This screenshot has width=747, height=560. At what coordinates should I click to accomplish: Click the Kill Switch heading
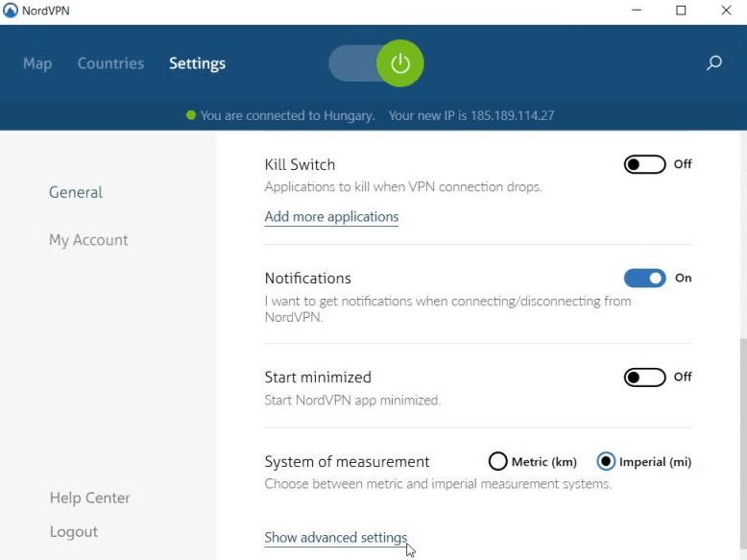pyautogui.click(x=300, y=164)
